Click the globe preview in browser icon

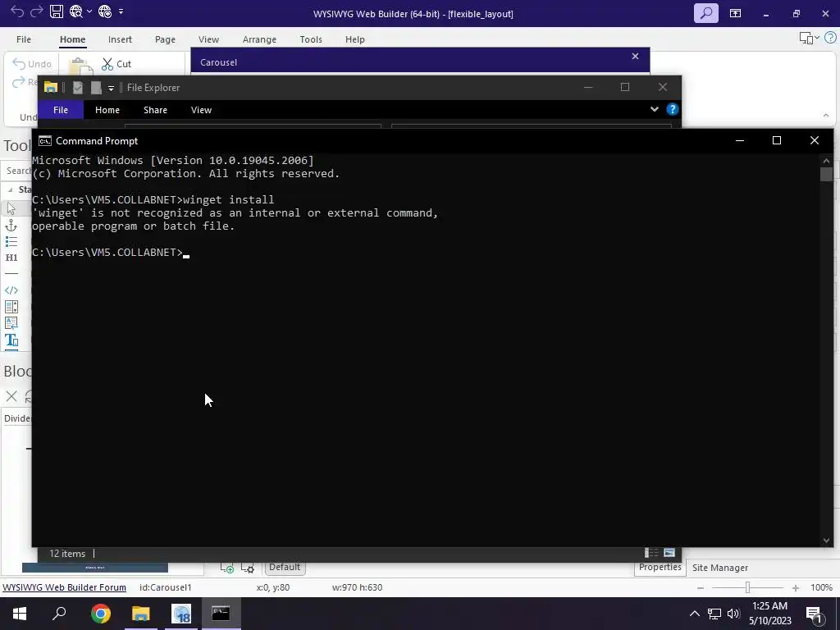pyautogui.click(x=75, y=11)
